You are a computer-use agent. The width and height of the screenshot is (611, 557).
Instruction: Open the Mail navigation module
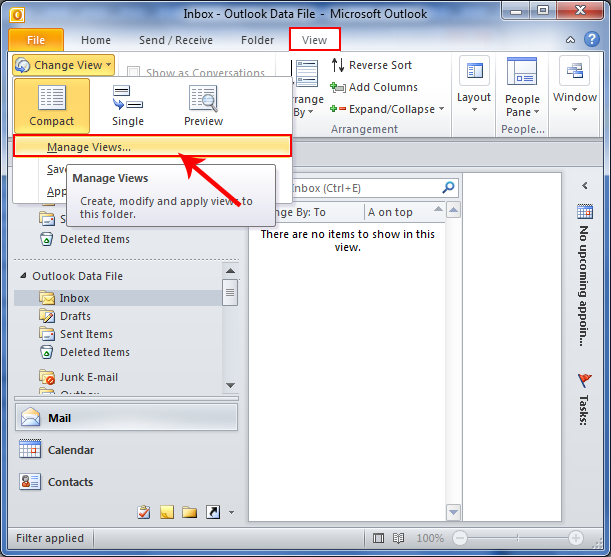pos(126,417)
